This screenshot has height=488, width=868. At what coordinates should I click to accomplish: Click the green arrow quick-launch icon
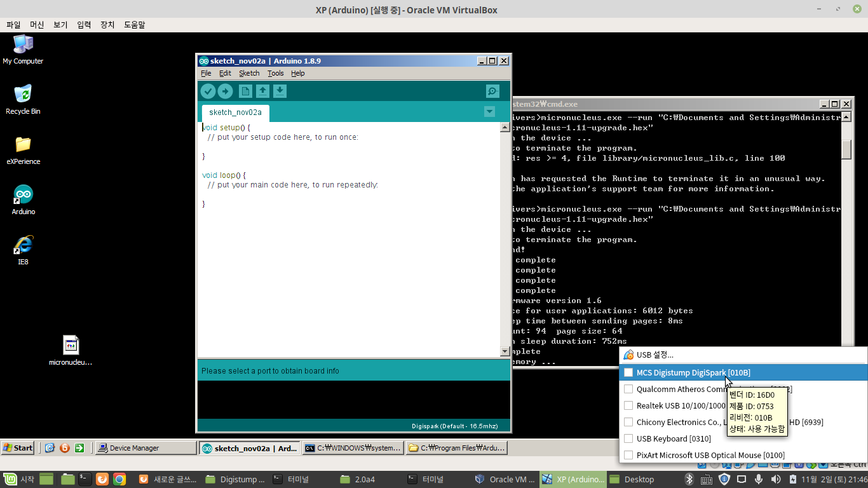(79, 448)
